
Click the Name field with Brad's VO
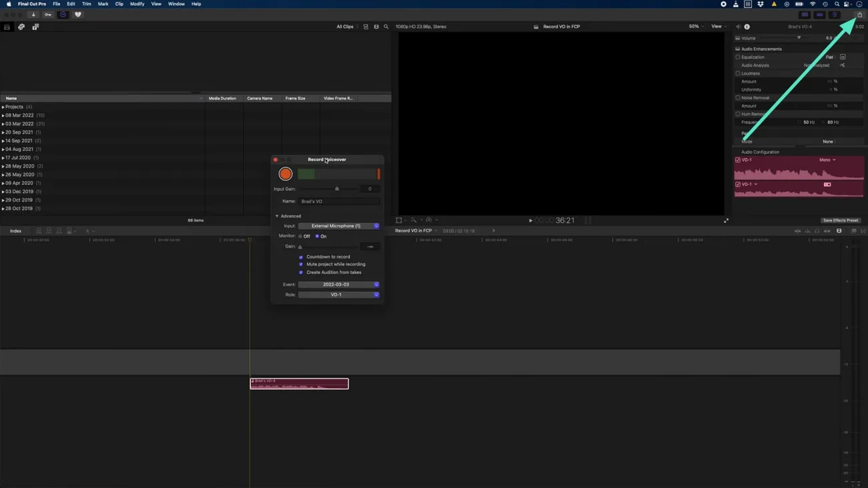pos(339,201)
